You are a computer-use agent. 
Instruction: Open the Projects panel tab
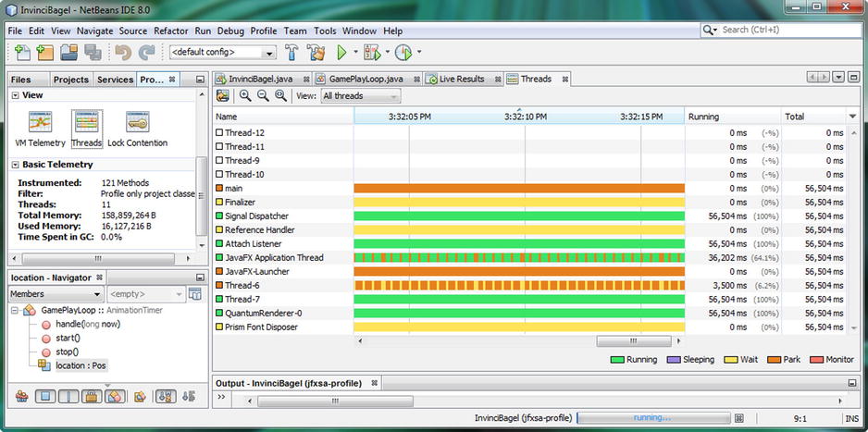tap(71, 80)
